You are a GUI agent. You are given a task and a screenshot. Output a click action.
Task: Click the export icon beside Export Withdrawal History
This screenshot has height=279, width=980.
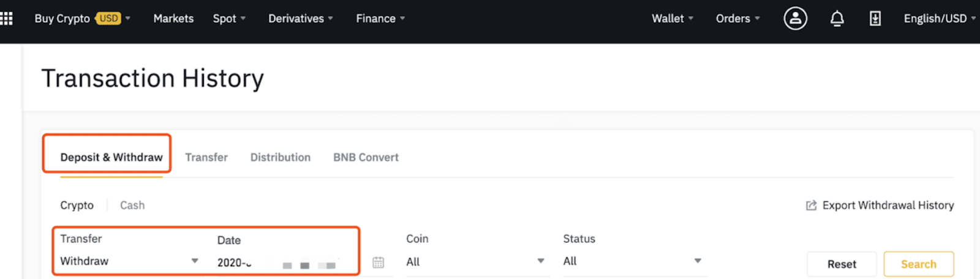tap(811, 206)
